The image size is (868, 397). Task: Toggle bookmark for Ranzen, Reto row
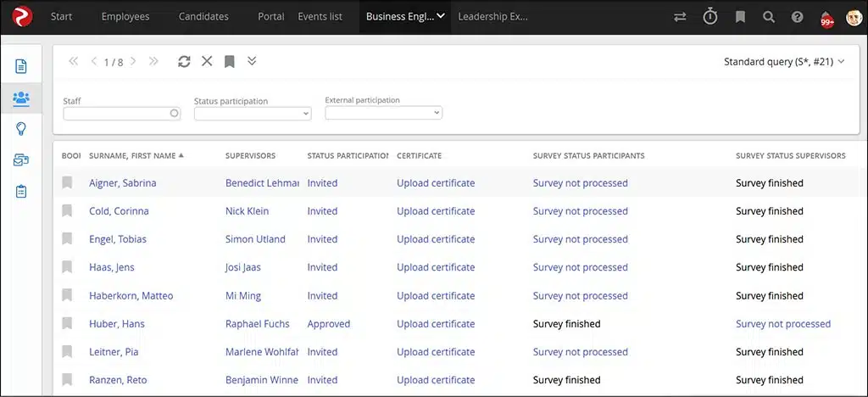[x=67, y=380]
